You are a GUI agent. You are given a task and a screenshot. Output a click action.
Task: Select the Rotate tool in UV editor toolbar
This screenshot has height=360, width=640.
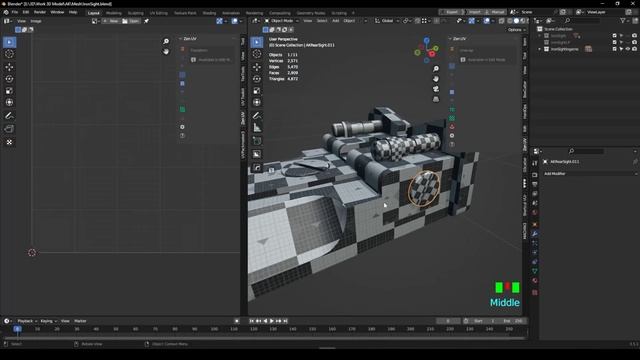[x=9, y=79]
